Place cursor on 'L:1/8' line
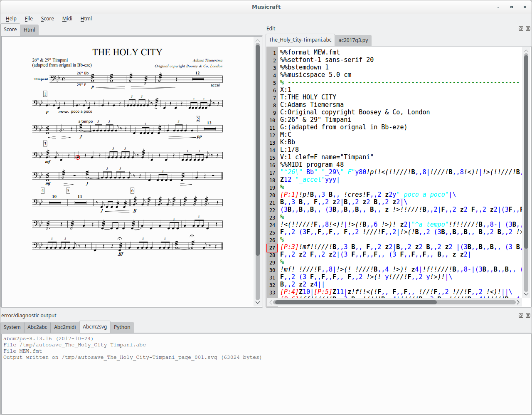The width and height of the screenshot is (532, 415). (289, 150)
